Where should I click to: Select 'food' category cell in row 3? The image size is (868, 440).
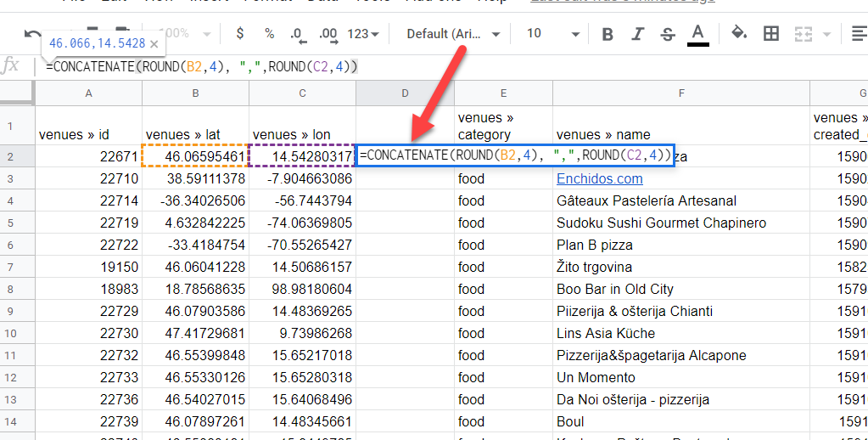tap(503, 178)
